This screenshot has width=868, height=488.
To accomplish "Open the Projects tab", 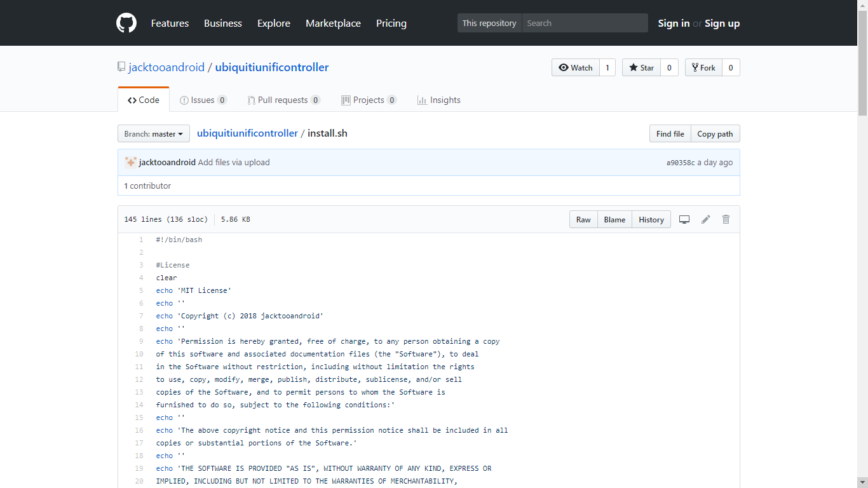I will pyautogui.click(x=369, y=100).
